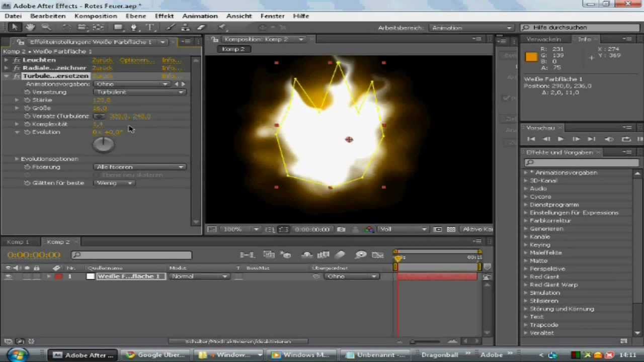
Task: Toggle stopwatch for Stärke property
Action: [27, 100]
